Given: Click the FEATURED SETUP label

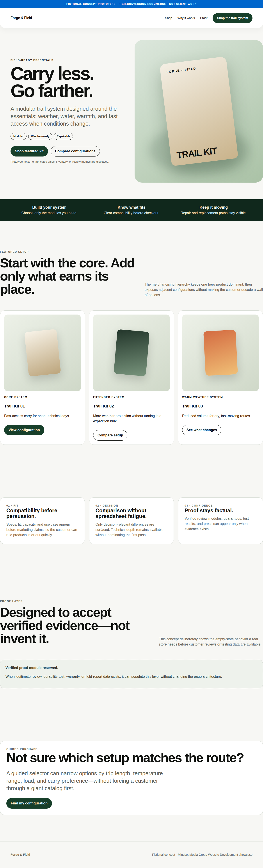Looking at the screenshot, I should pos(14,252).
